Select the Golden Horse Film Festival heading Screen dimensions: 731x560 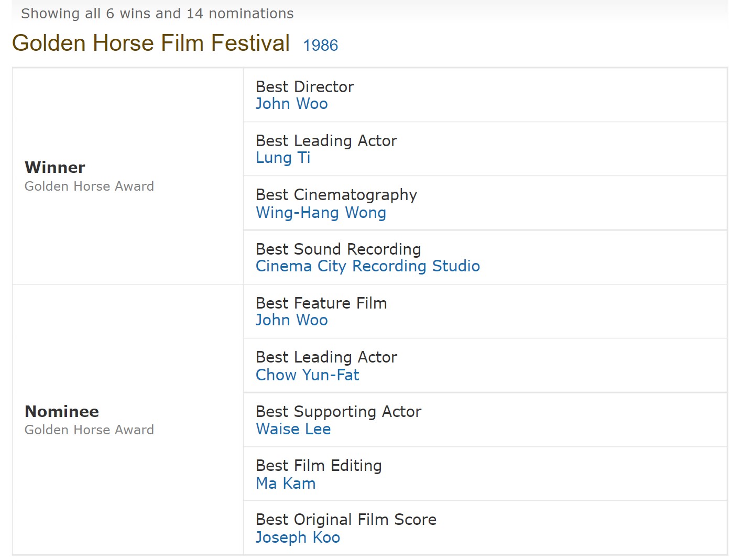click(151, 43)
